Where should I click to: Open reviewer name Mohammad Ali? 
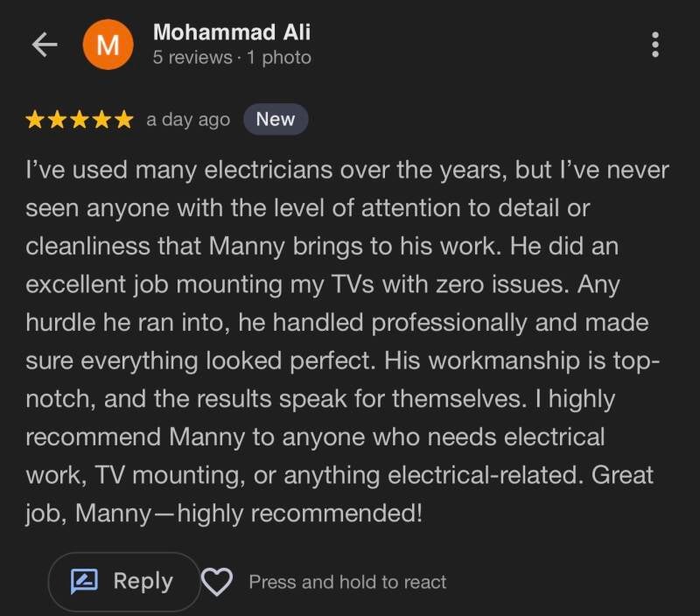(x=231, y=32)
